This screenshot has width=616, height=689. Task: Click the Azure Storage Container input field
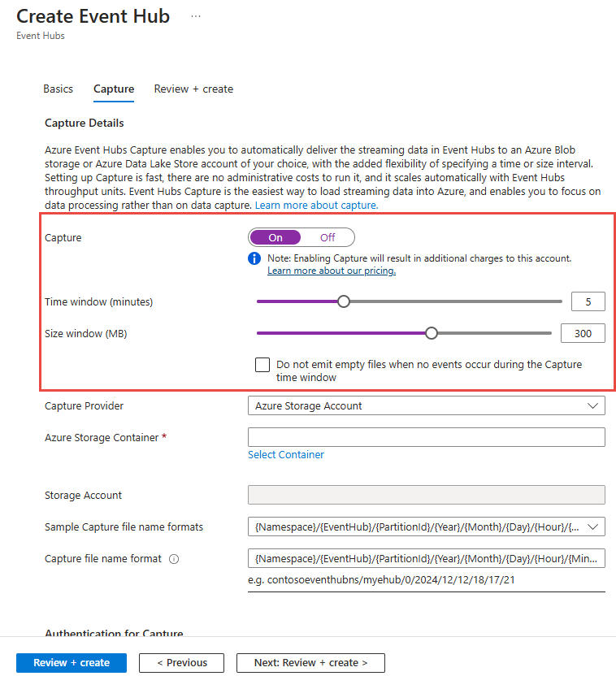(426, 437)
